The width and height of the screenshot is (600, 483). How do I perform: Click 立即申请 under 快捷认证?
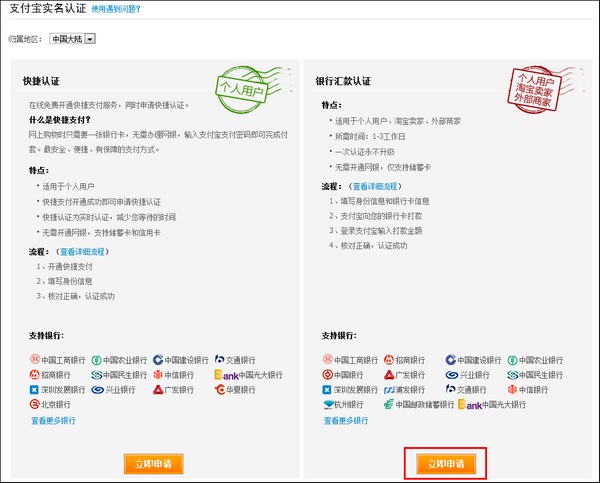click(153, 464)
